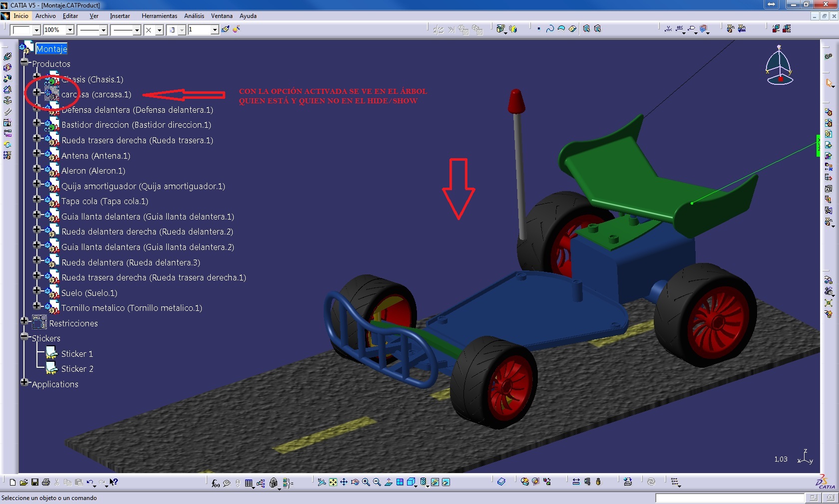
Task: Select Tornillo metalico (Tornillo metalico.1)
Action: pyautogui.click(x=131, y=308)
